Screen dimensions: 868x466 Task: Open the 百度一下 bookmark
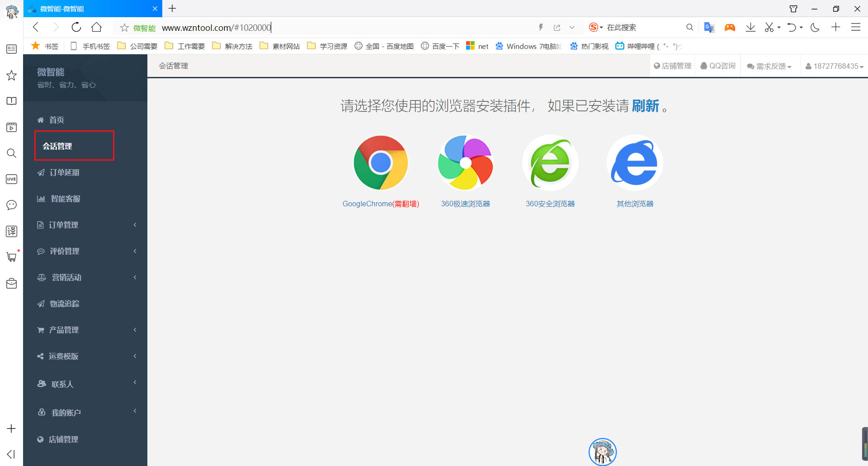pos(440,46)
